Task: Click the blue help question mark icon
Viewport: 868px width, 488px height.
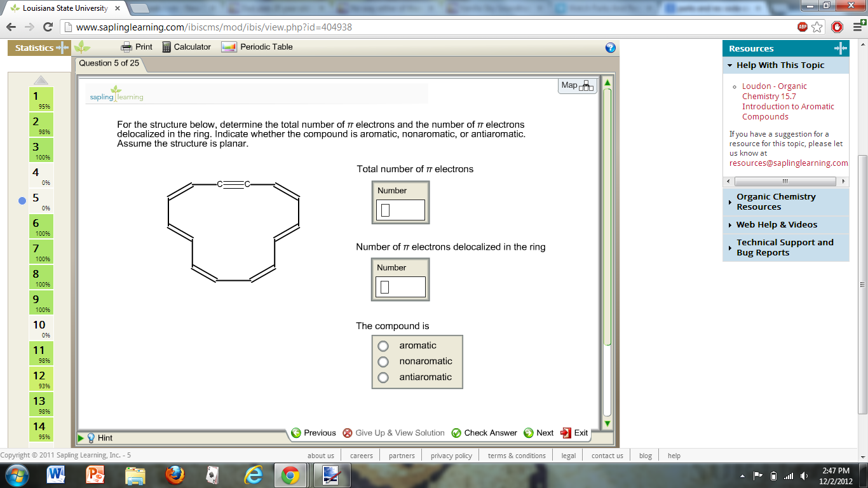Action: [x=611, y=48]
